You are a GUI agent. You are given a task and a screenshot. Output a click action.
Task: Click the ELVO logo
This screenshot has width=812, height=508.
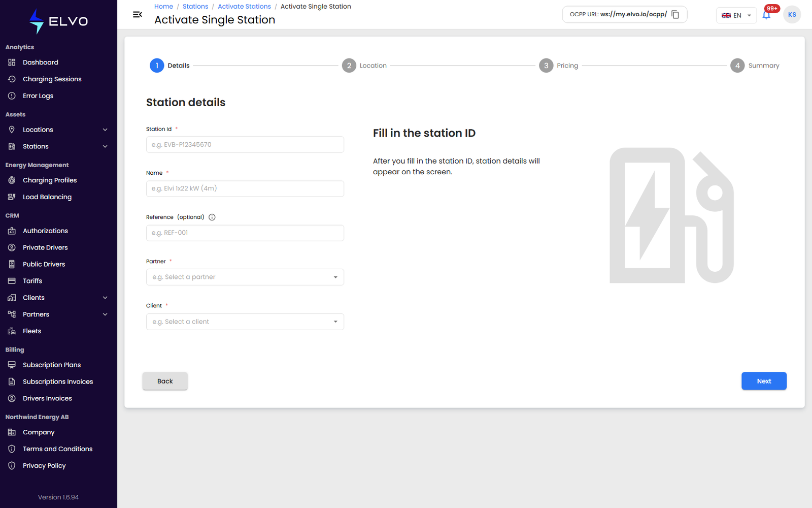click(58, 21)
